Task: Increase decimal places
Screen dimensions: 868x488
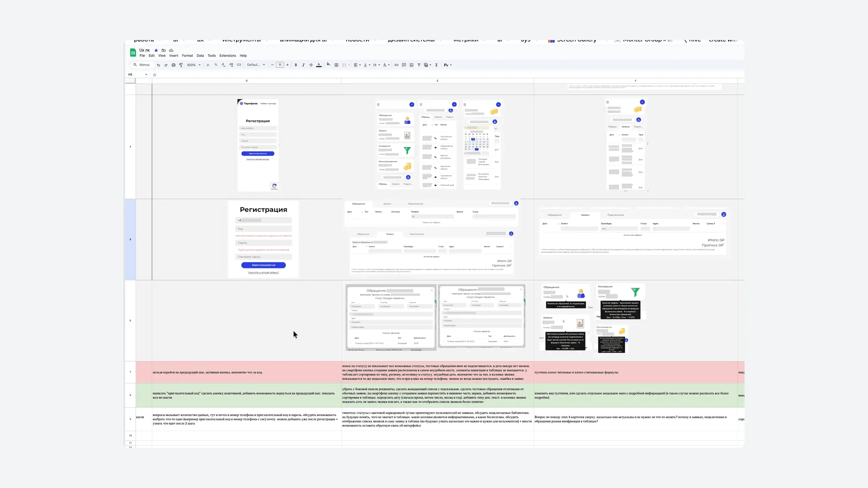Action: [x=231, y=65]
